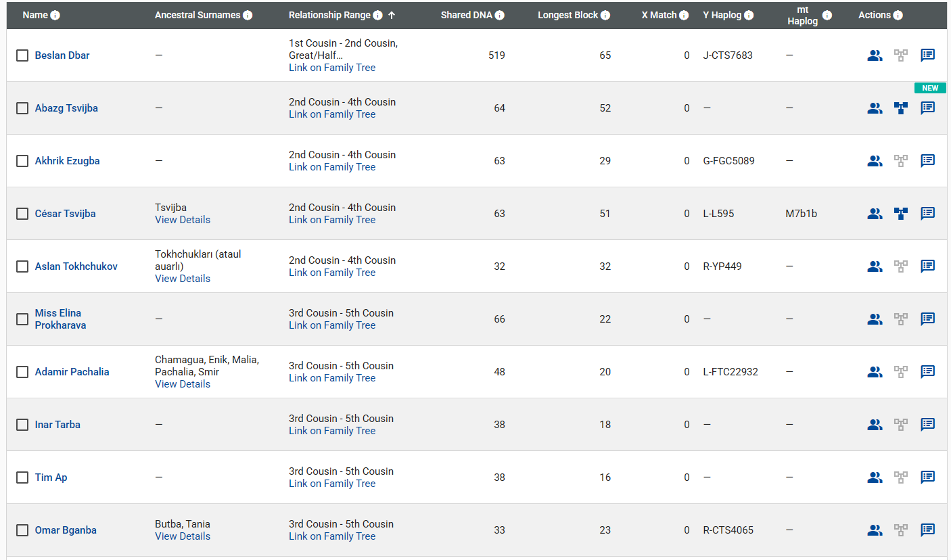
Task: Show info for Longest Block column
Action: click(x=605, y=16)
